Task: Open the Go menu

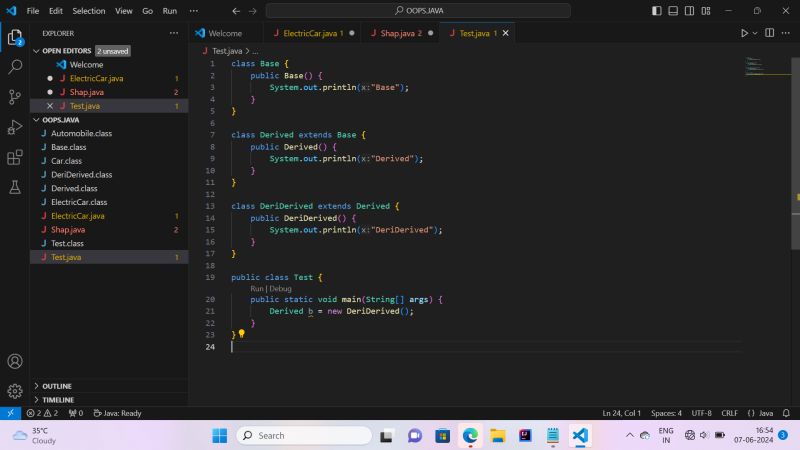Action: click(x=147, y=11)
